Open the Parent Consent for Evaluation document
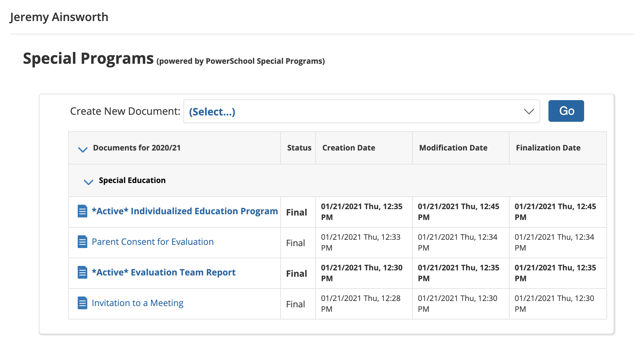The height and width of the screenshot is (359, 644). 152,242
